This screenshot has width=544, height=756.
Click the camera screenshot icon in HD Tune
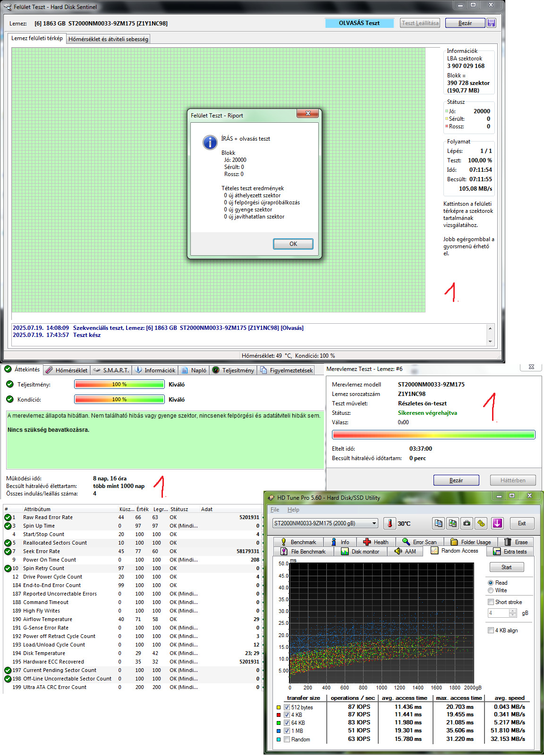pyautogui.click(x=467, y=523)
